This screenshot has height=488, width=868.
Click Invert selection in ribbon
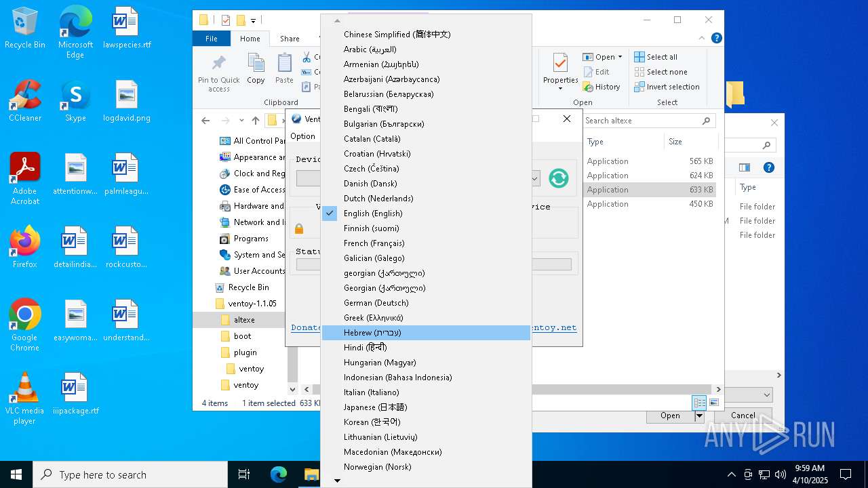tap(667, 87)
